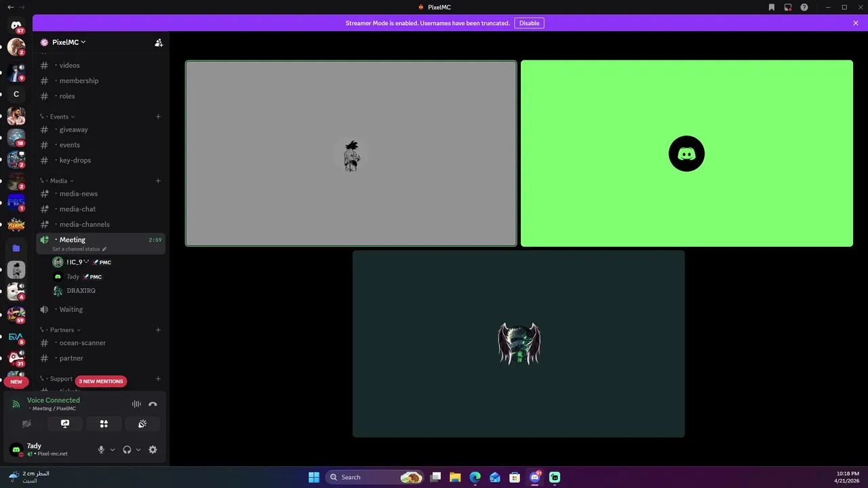Open the partner channel
This screenshot has height=488, width=868.
tap(100, 359)
